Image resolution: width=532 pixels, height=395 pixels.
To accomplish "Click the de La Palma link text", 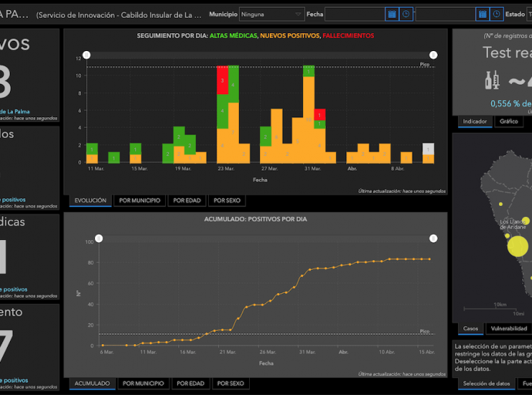I will [x=15, y=111].
